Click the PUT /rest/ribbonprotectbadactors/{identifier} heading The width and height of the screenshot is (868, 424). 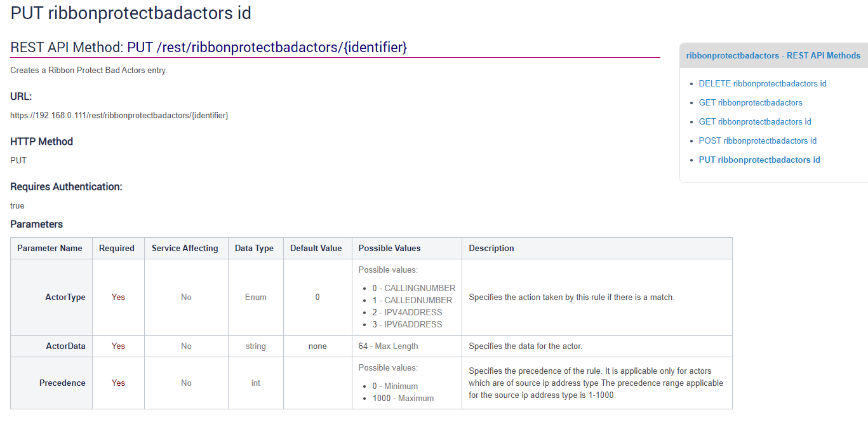210,47
